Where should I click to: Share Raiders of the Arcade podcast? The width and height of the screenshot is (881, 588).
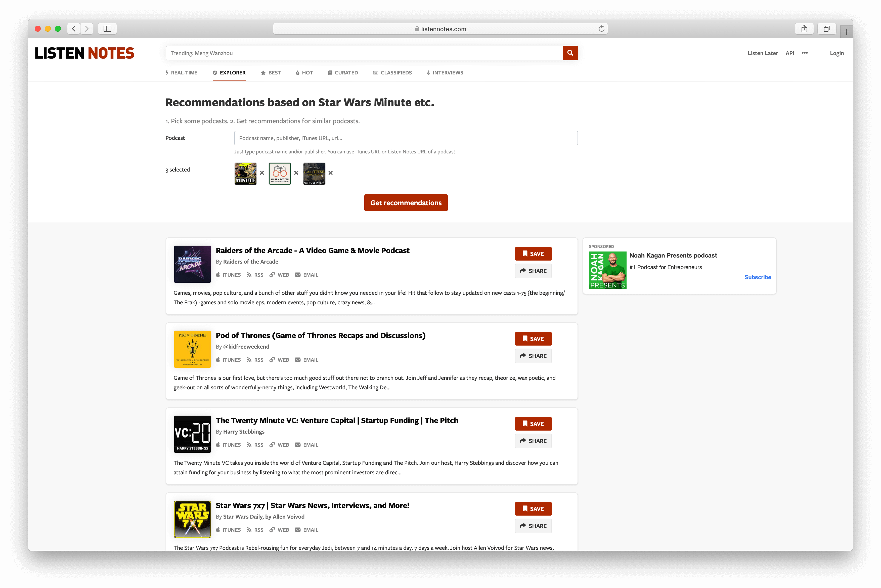click(x=533, y=271)
